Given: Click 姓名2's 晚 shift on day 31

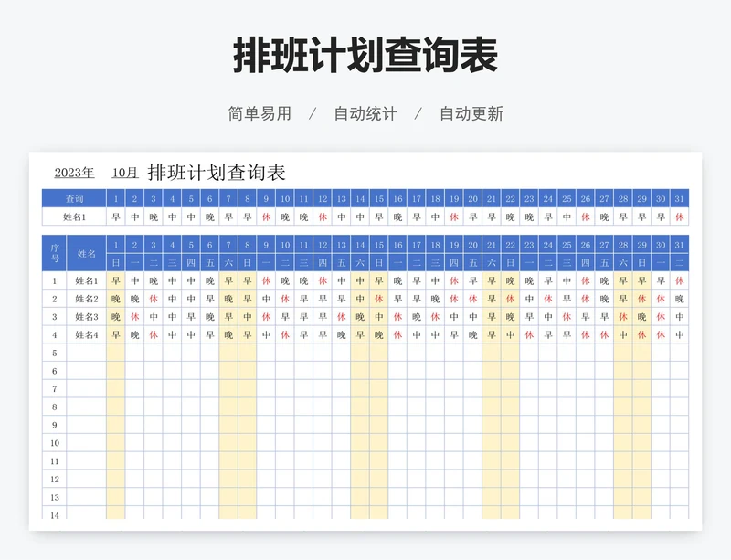Looking at the screenshot, I should (x=679, y=299).
